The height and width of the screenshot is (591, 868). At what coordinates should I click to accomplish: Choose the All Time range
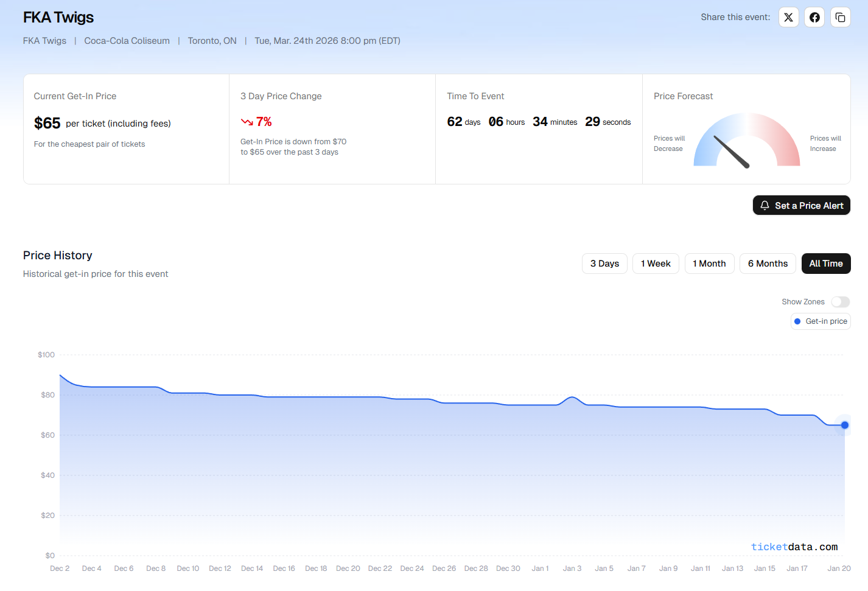(826, 264)
